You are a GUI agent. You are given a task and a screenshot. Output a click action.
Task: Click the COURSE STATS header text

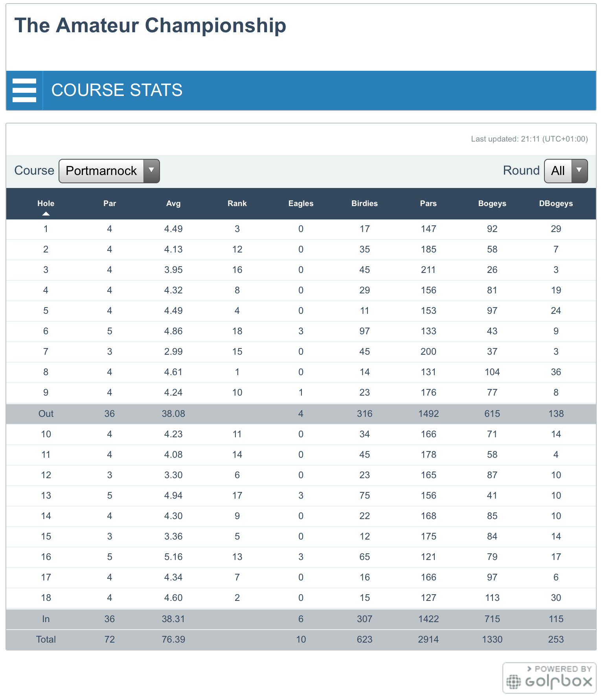[x=117, y=90]
